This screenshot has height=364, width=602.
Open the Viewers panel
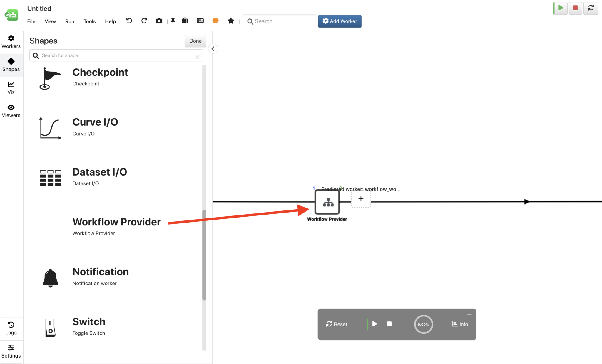(x=11, y=111)
